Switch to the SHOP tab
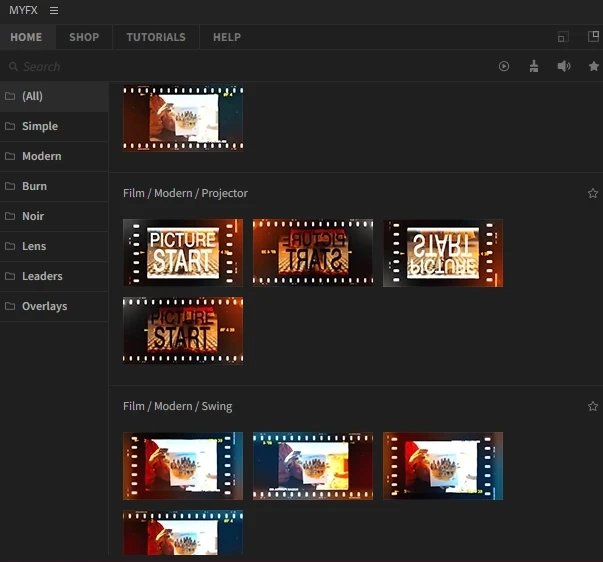The height and width of the screenshot is (562, 603). coord(84,37)
